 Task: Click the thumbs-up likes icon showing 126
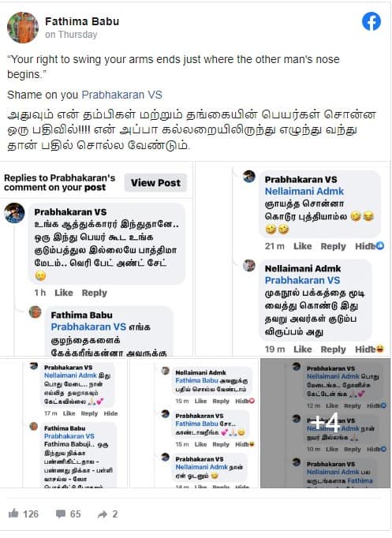tap(13, 514)
